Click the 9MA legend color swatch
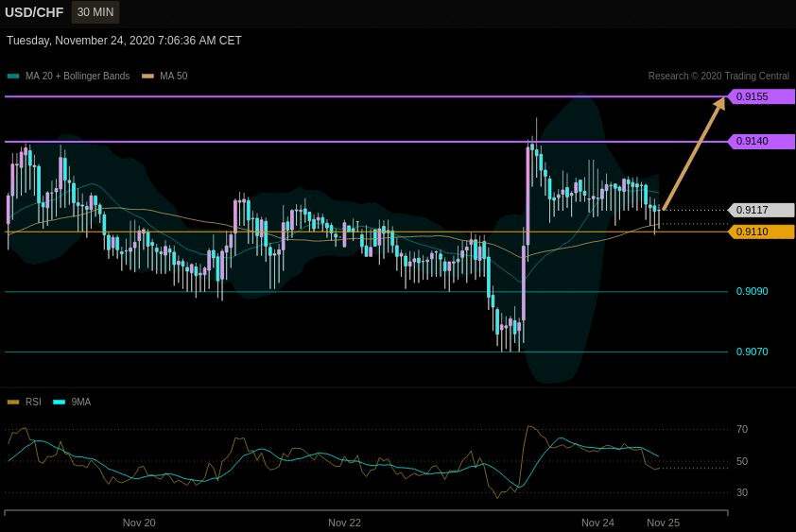 pyautogui.click(x=60, y=402)
